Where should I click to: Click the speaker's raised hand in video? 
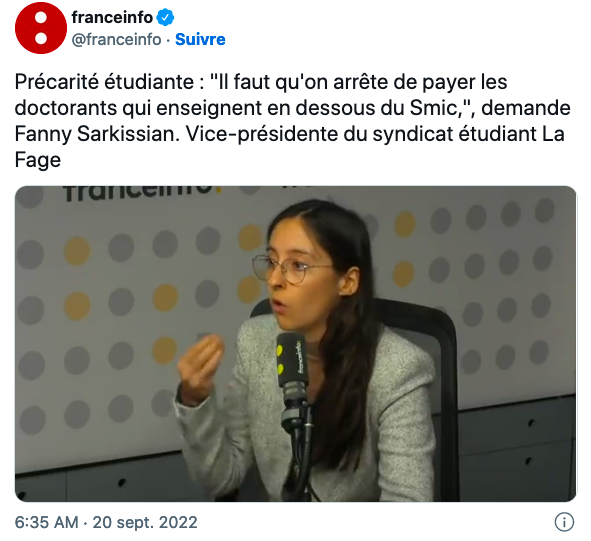tap(201, 366)
